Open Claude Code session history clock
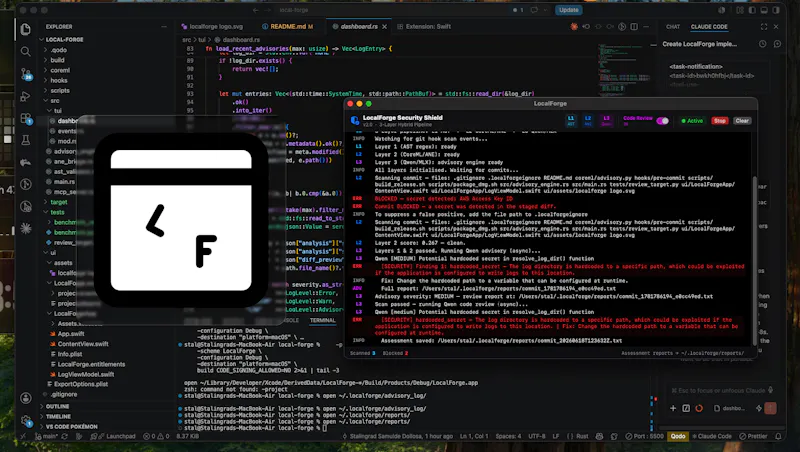800x452 pixels. pos(762,44)
